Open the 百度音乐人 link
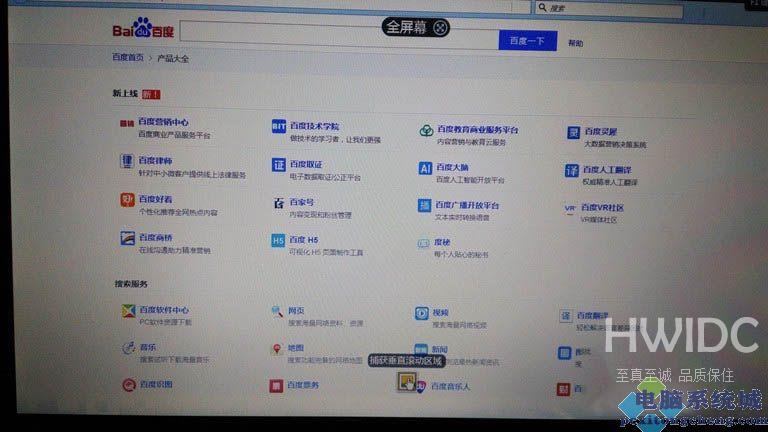This screenshot has height=432, width=768. (450, 386)
